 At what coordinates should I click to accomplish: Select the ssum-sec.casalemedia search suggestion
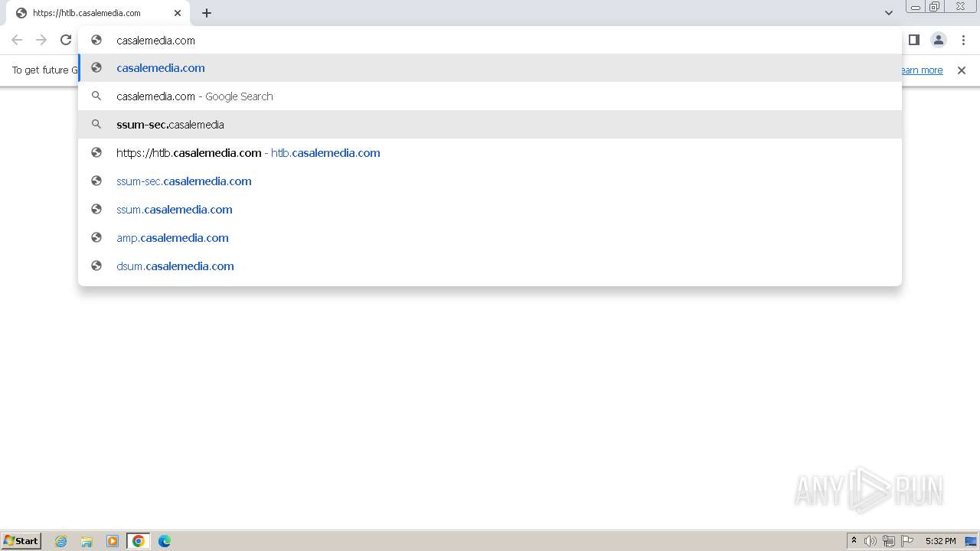click(490, 125)
